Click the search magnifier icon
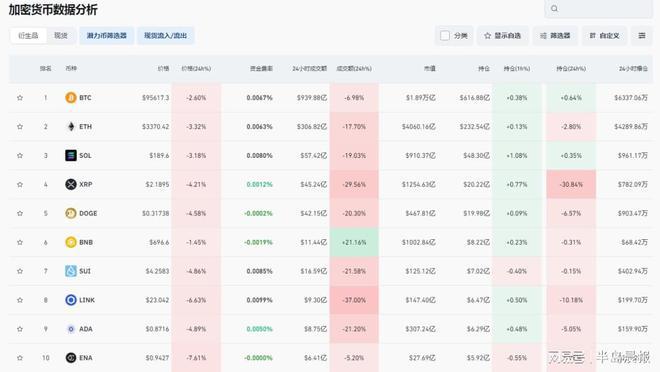Viewport: 660px width, 372px height. click(x=554, y=8)
